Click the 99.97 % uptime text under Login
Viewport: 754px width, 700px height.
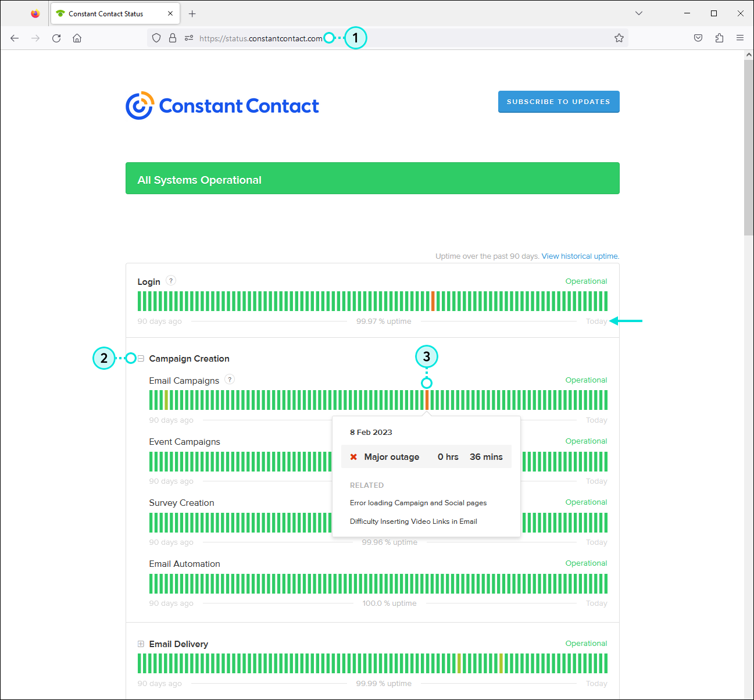coord(384,322)
